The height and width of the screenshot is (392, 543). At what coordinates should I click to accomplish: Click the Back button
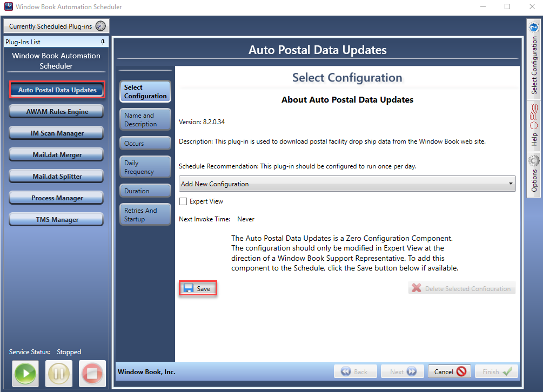[x=356, y=371]
